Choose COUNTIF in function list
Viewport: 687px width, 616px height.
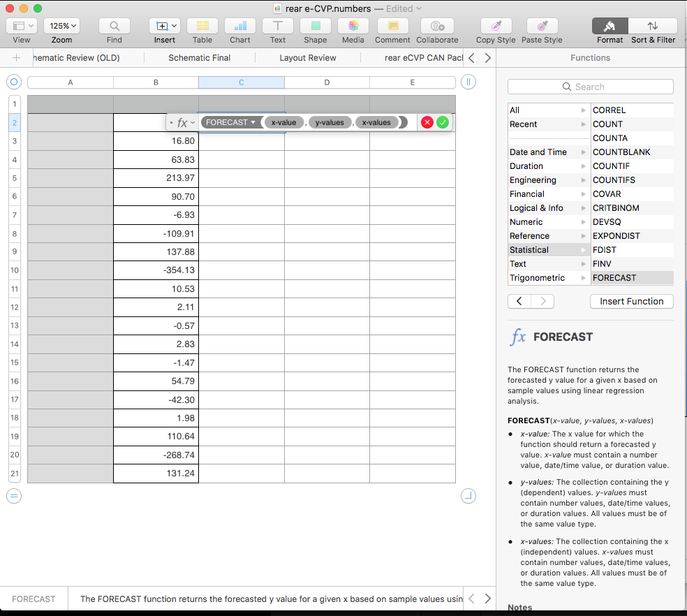click(x=633, y=166)
